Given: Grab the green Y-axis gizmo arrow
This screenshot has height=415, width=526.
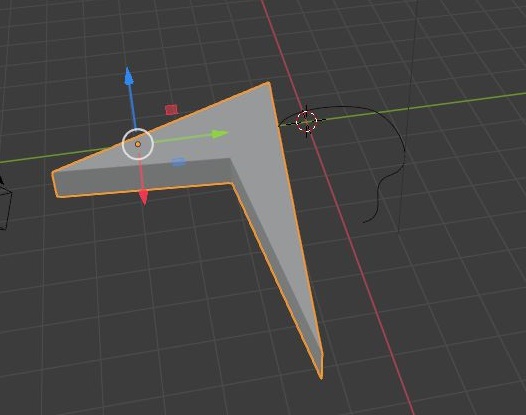Looking at the screenshot, I should click(220, 134).
